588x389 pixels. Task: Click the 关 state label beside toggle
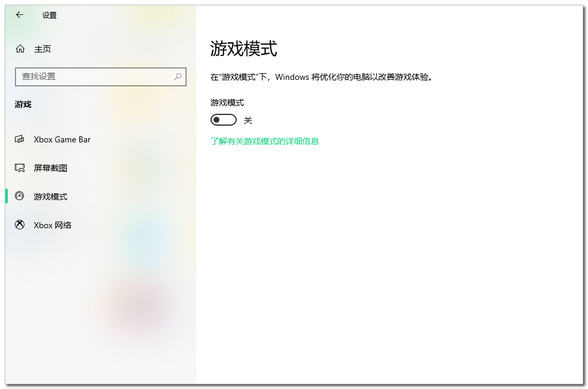click(248, 120)
